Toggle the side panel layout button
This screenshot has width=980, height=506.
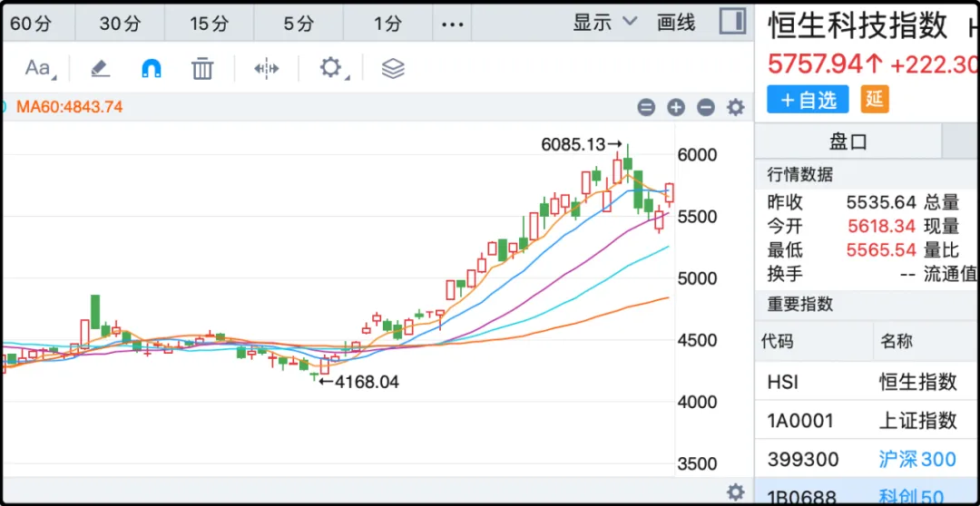(732, 23)
